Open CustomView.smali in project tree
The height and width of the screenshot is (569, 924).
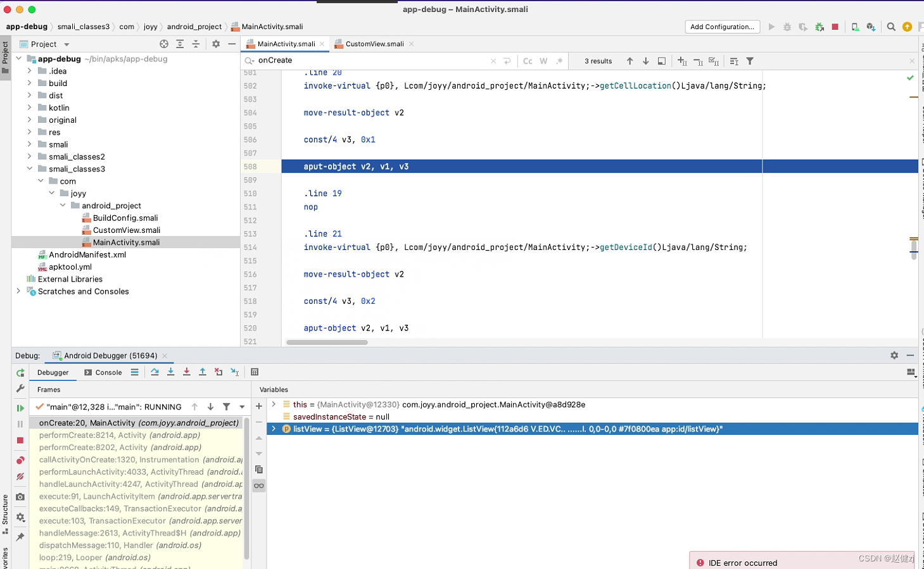pos(126,230)
